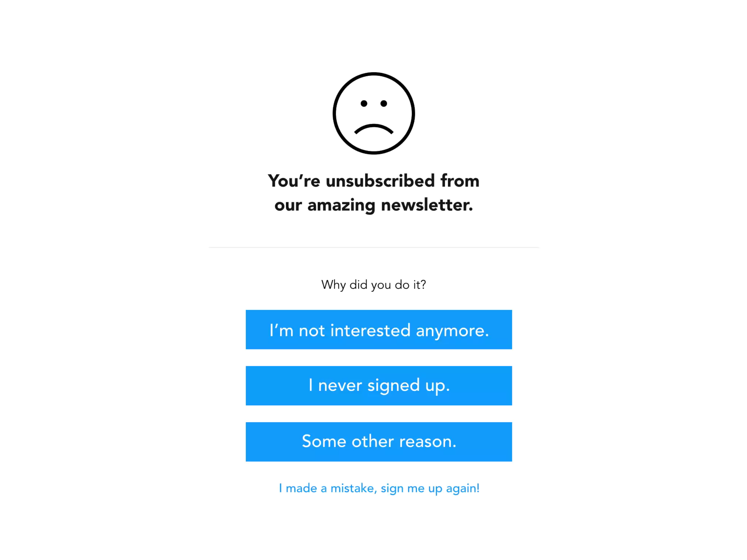Click the right eye of the sad face

coord(384,103)
